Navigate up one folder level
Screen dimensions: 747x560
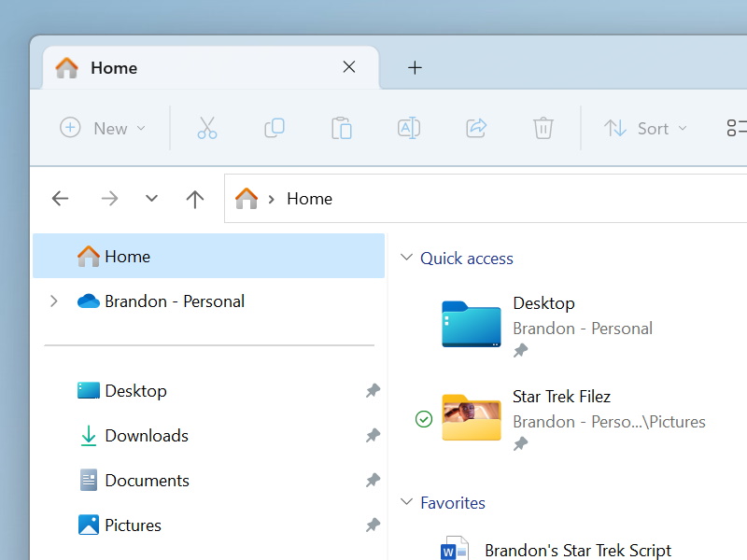pos(195,199)
